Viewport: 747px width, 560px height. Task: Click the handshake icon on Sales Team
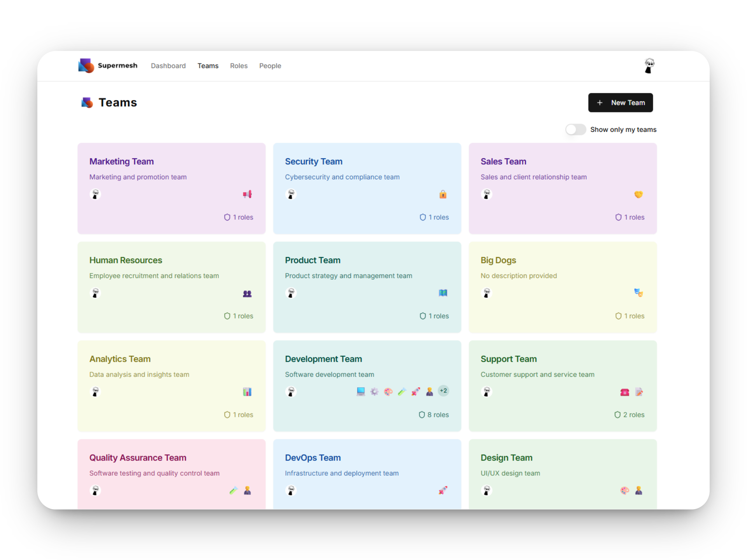[638, 194]
